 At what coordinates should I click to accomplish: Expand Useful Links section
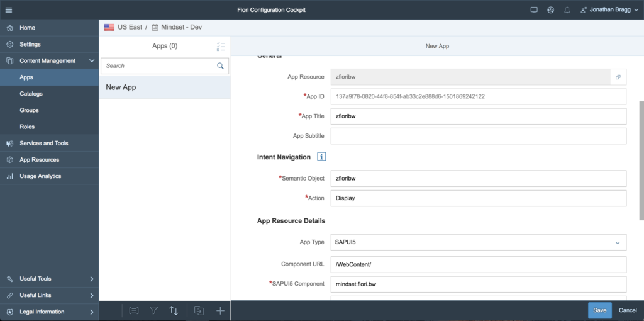[x=49, y=295]
